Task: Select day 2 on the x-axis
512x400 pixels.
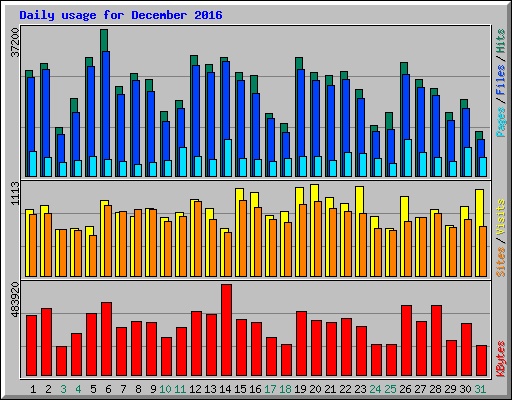Action: [x=48, y=389]
